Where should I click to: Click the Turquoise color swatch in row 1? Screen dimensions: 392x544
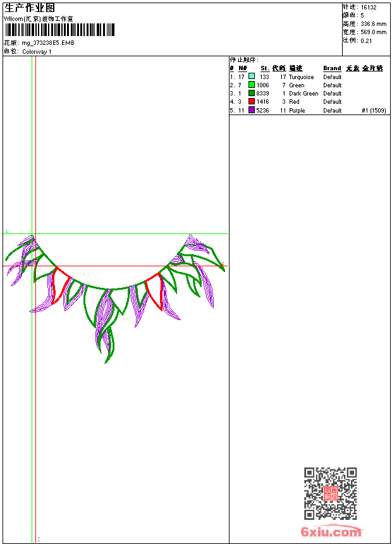pos(252,77)
